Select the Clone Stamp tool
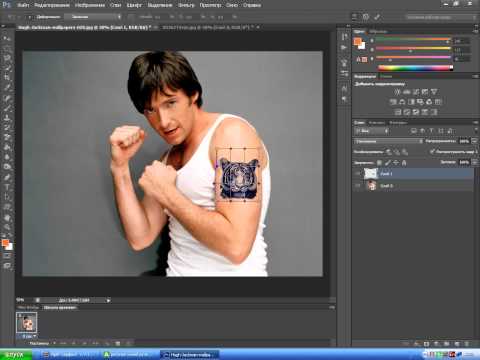Image resolution: width=480 pixels, height=360 pixels. (x=7, y=118)
